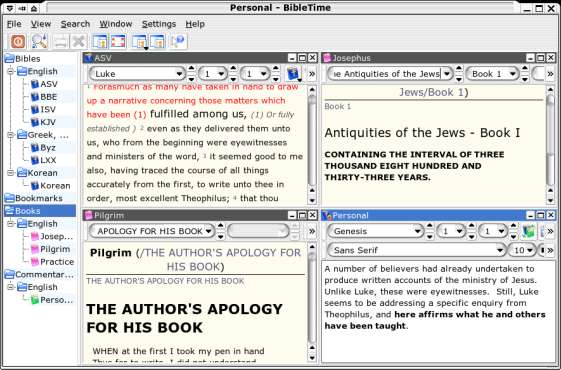561x370 pixels.
Task: Show more items beside Genesis toolbar in Personal
Action: click(550, 232)
